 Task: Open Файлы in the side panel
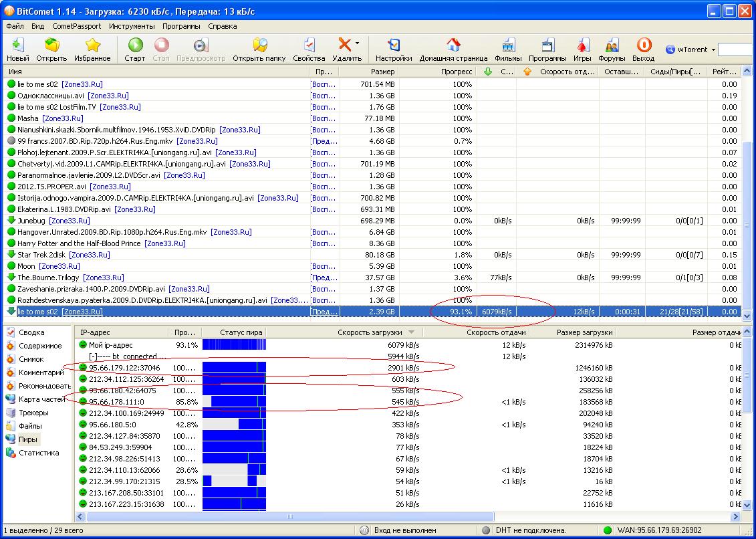pyautogui.click(x=30, y=426)
